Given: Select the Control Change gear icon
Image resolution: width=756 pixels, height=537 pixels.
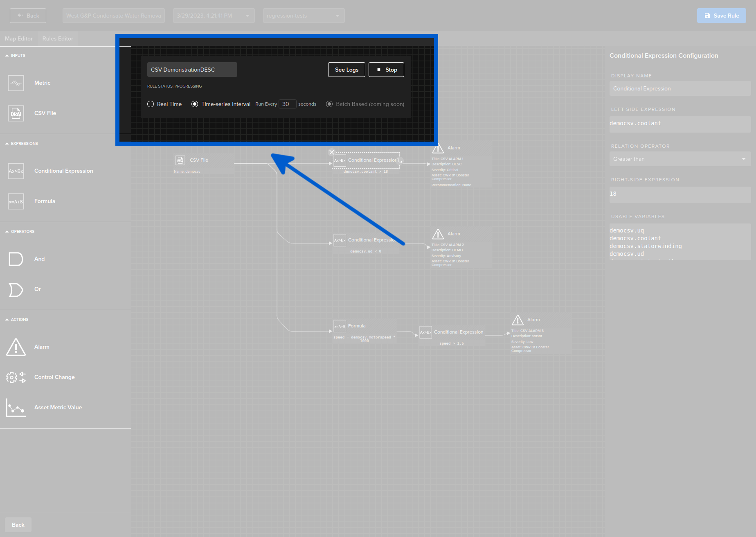Looking at the screenshot, I should [16, 377].
